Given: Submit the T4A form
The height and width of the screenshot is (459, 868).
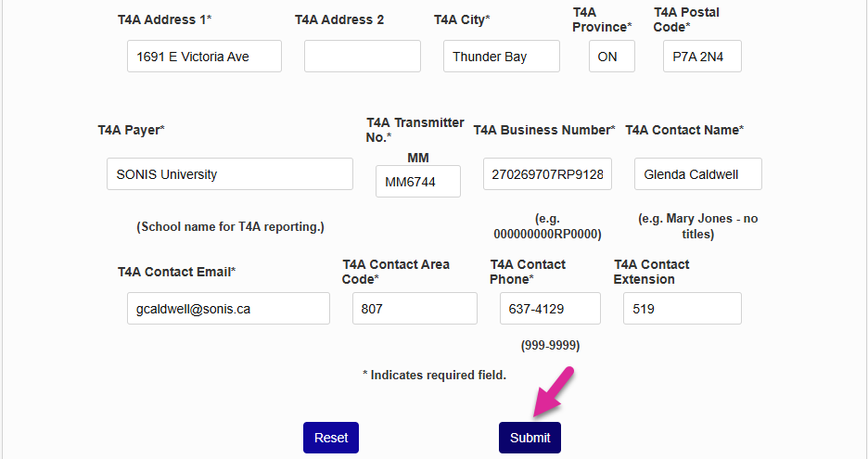Looking at the screenshot, I should (530, 438).
